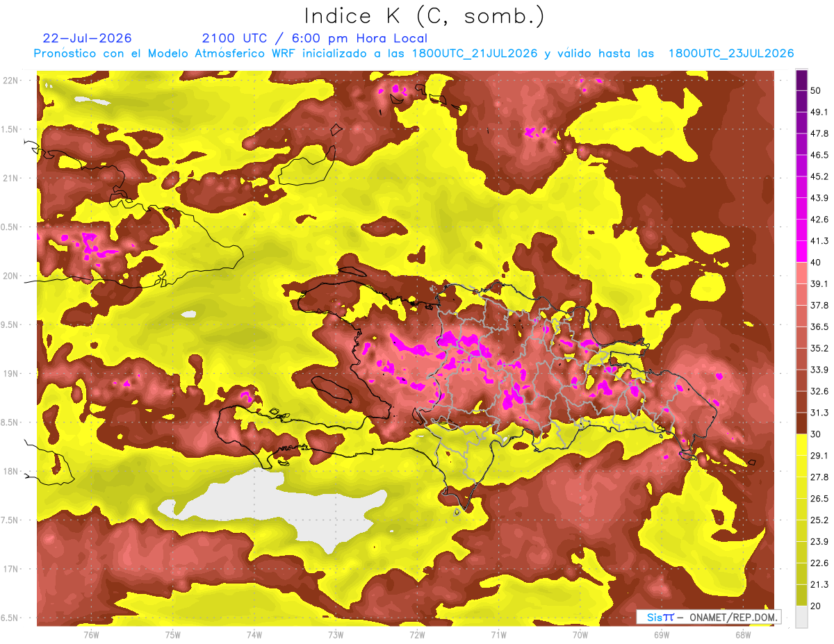Click colorbar value "36.5"

819,327
